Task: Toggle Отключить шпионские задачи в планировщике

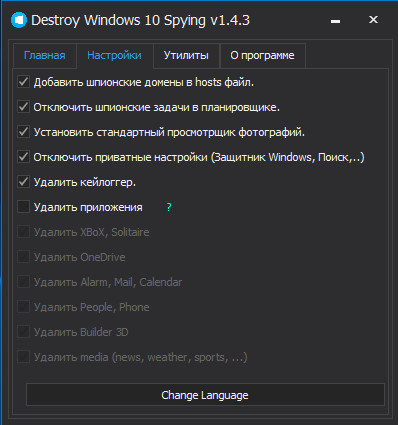Action: [23, 107]
